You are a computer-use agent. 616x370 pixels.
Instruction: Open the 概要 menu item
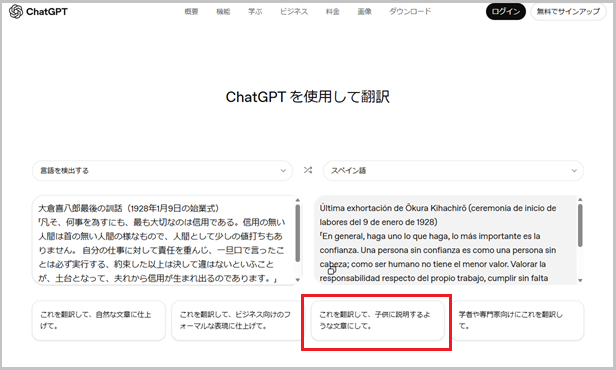[191, 12]
